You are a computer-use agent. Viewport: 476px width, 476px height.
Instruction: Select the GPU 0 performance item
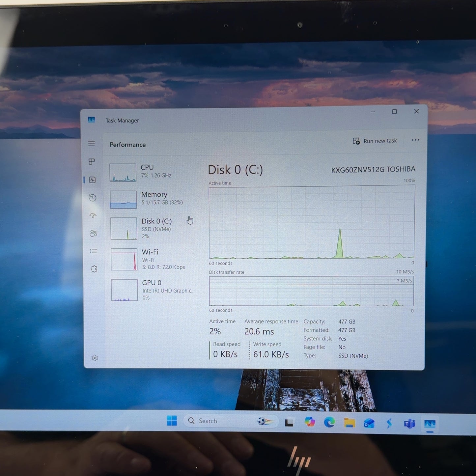154,290
